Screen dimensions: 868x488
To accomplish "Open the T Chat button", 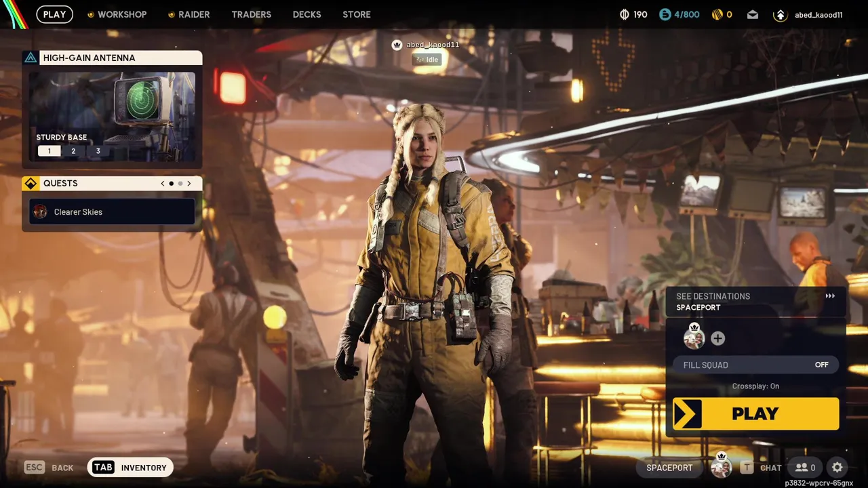I will (761, 468).
